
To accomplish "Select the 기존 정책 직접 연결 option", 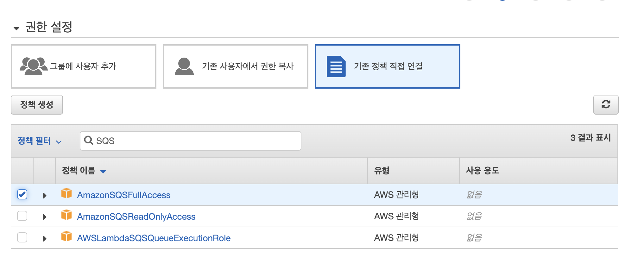I will (387, 66).
